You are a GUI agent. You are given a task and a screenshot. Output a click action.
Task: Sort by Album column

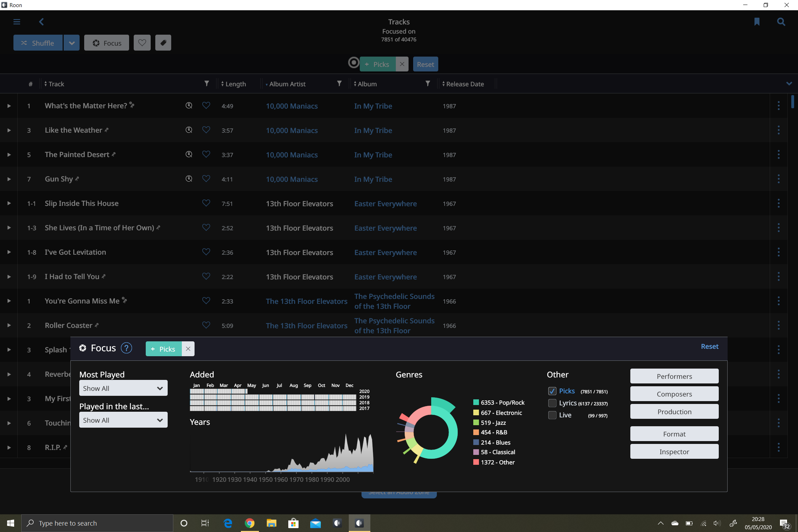coord(365,84)
